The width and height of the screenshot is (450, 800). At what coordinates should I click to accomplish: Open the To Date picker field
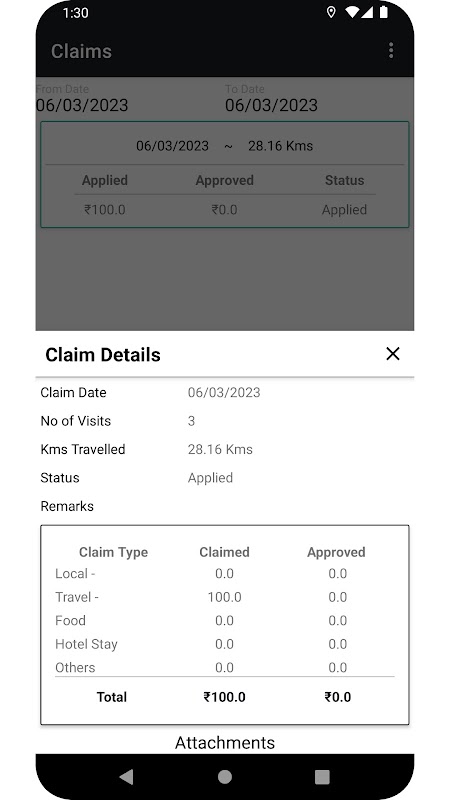pyautogui.click(x=271, y=99)
